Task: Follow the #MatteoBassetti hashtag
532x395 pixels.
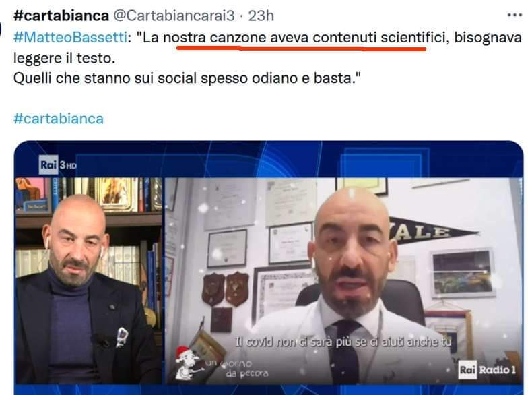Action: (x=70, y=37)
